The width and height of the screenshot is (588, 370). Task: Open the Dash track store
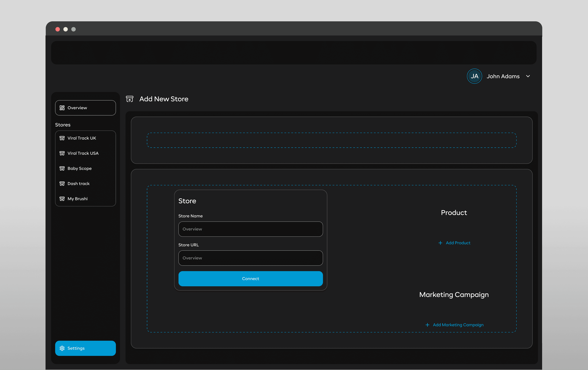pos(85,183)
